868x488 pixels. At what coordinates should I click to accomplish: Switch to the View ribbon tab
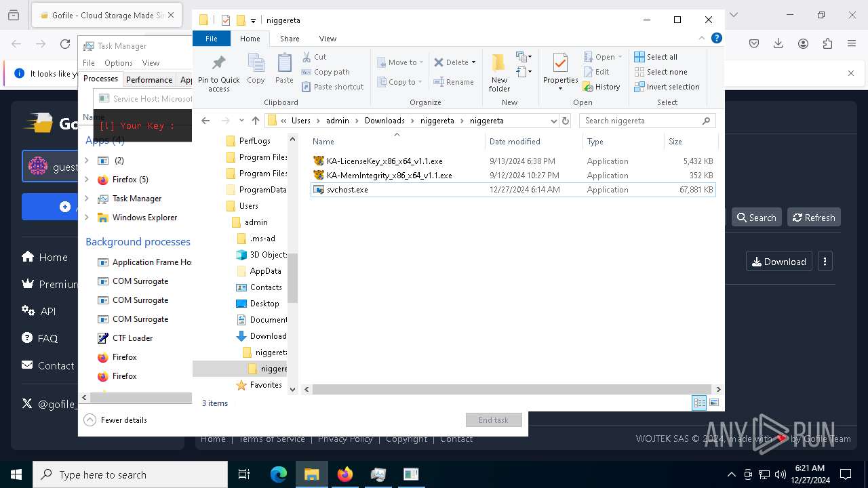(328, 39)
